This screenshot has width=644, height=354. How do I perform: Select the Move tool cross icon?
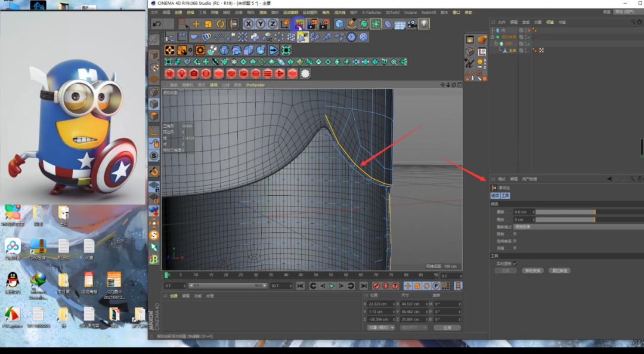[196, 24]
